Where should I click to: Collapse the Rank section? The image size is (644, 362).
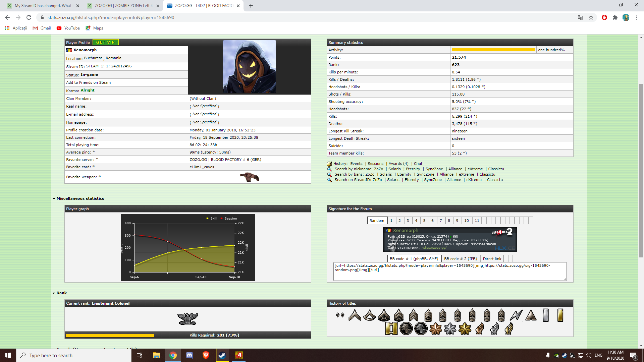click(54, 293)
